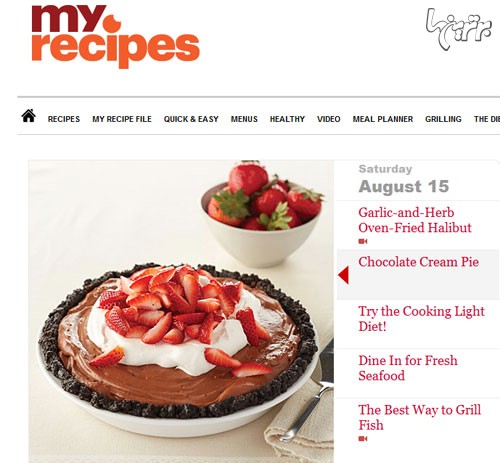The height and width of the screenshot is (463, 500).
Task: Switch to the Video section
Action: (329, 119)
